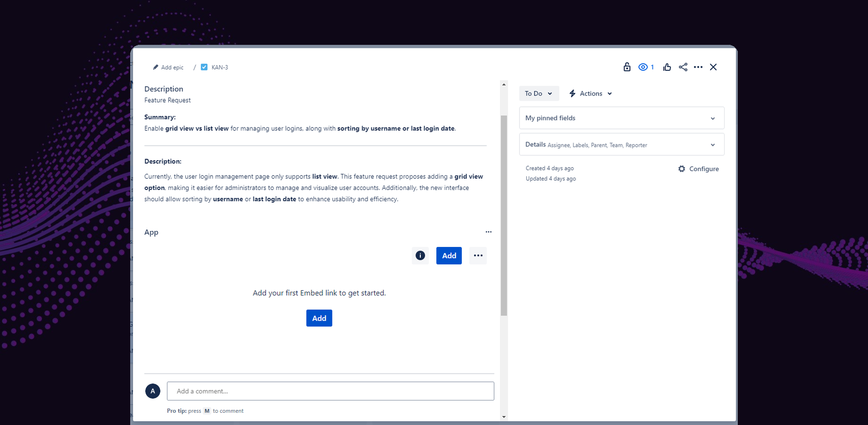Screen dimensions: 868x425
Task: Open the top-right more actions menu
Action: (698, 67)
